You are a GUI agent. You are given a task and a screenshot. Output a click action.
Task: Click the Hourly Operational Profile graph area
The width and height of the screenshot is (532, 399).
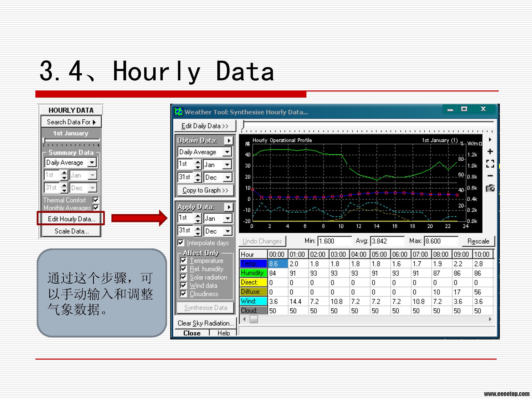360,184
